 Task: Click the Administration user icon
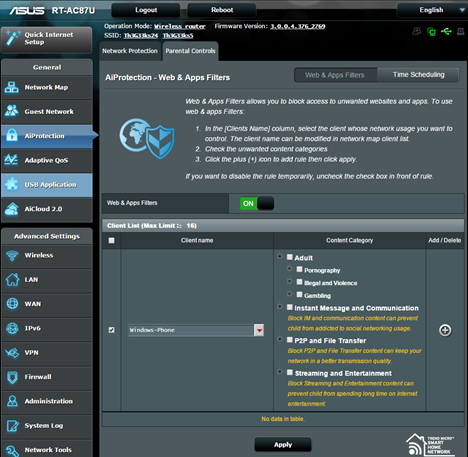click(12, 401)
